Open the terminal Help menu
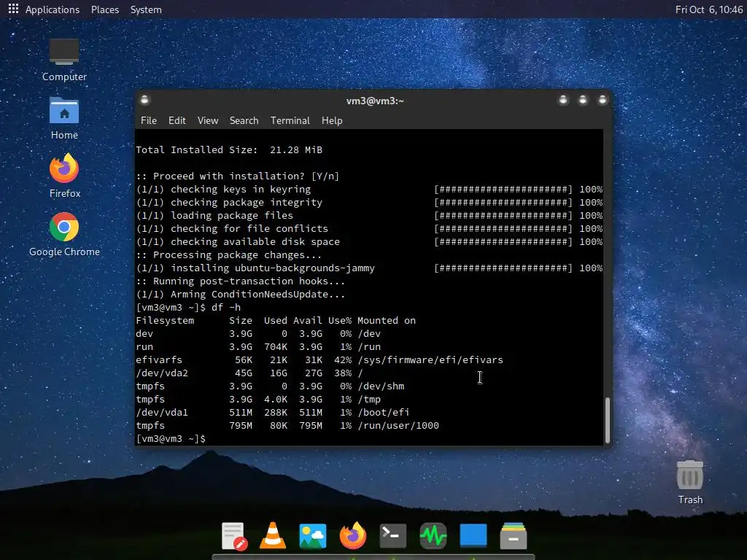 point(332,120)
